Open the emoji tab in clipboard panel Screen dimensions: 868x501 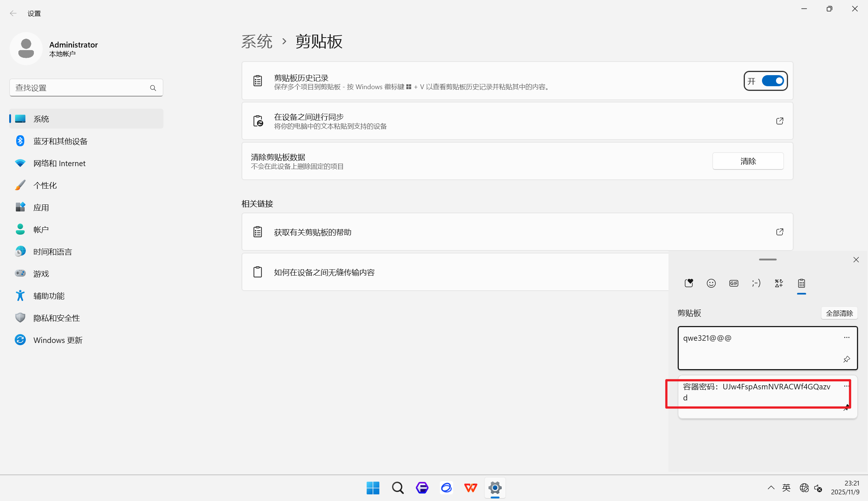pyautogui.click(x=711, y=283)
